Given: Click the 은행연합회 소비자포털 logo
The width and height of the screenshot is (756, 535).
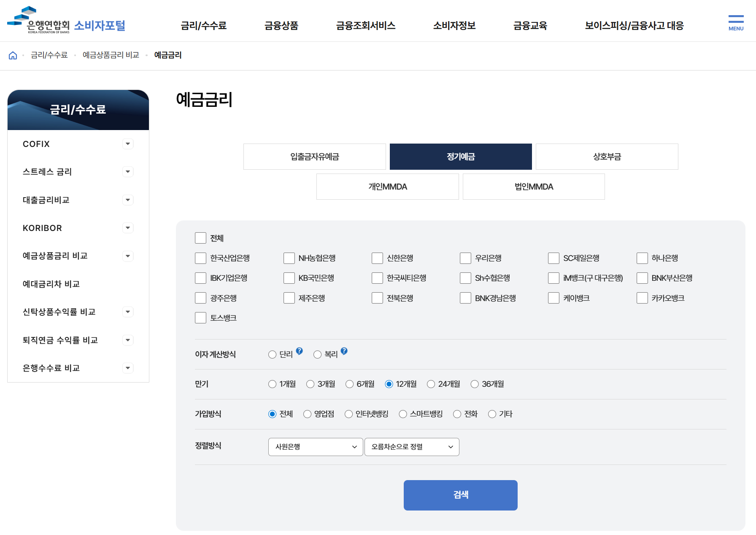Looking at the screenshot, I should (x=66, y=20).
